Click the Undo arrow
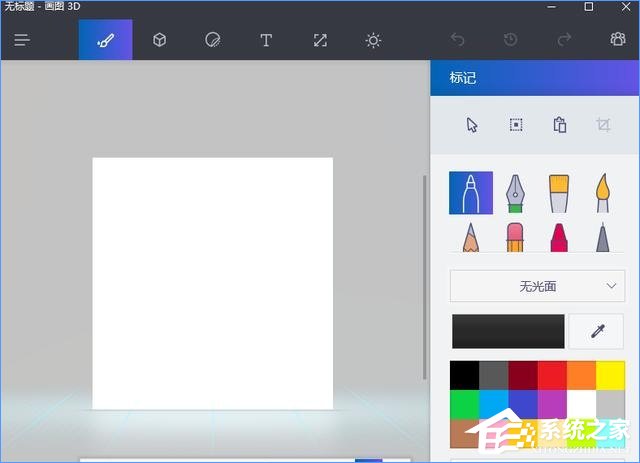Screen dimensions: 640x463 457,40
